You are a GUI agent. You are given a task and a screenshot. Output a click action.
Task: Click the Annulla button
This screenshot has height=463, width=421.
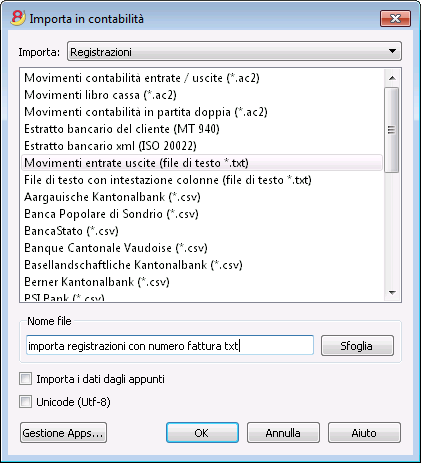[283, 433]
